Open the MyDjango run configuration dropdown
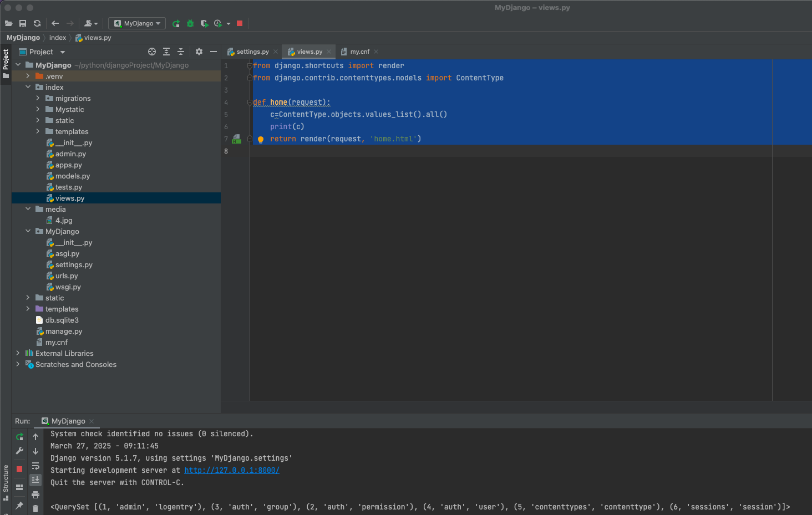Image resolution: width=812 pixels, height=515 pixels. coord(137,23)
